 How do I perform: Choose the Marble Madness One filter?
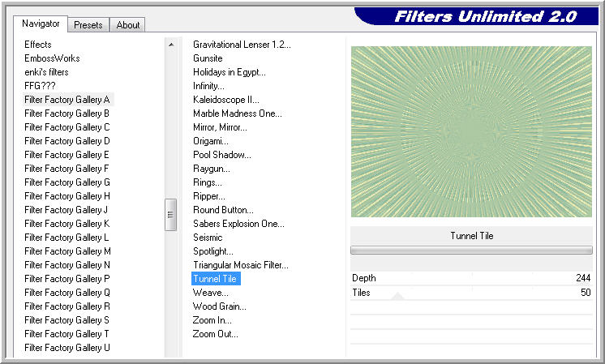238,113
